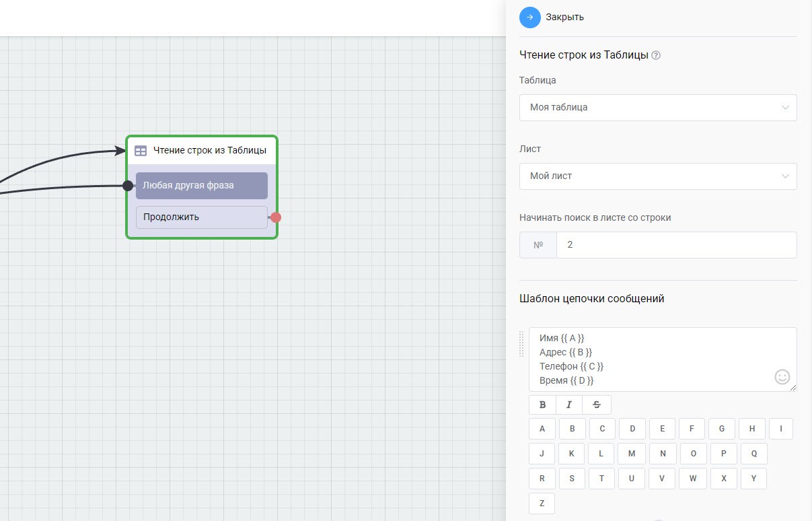Click the message drag handle dots
The image size is (812, 521).
[521, 343]
